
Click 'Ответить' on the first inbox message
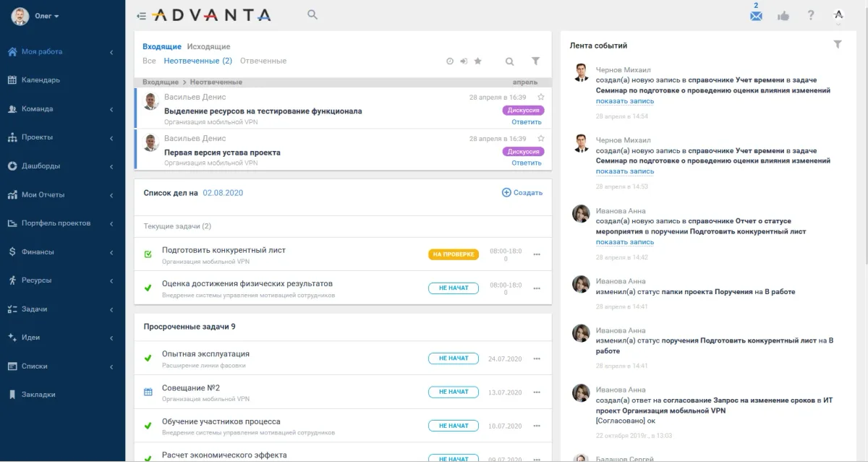pyautogui.click(x=527, y=122)
